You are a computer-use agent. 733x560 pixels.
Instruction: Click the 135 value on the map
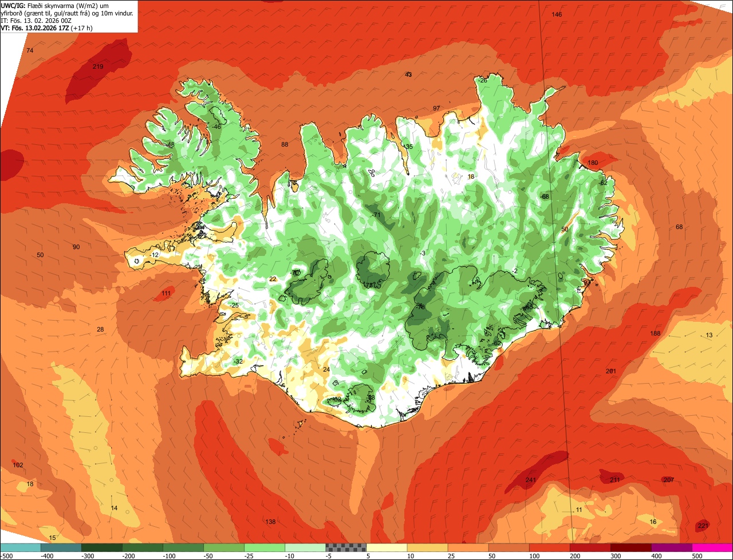pos(408,147)
